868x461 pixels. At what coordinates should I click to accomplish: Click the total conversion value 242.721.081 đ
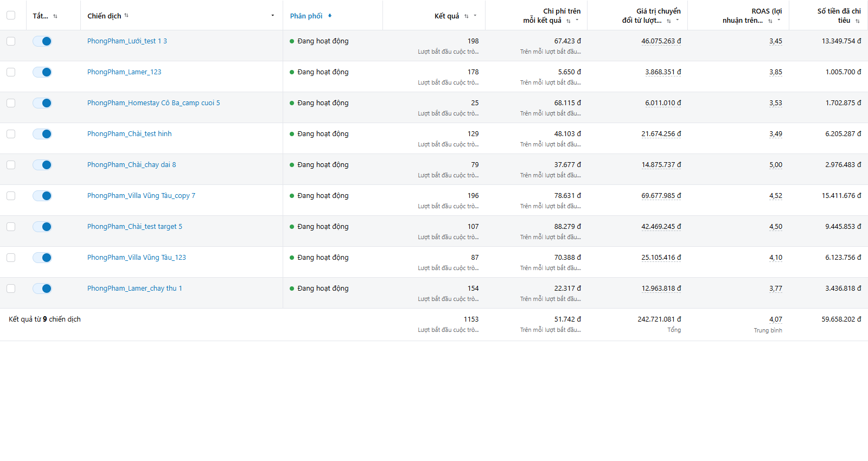tap(659, 319)
